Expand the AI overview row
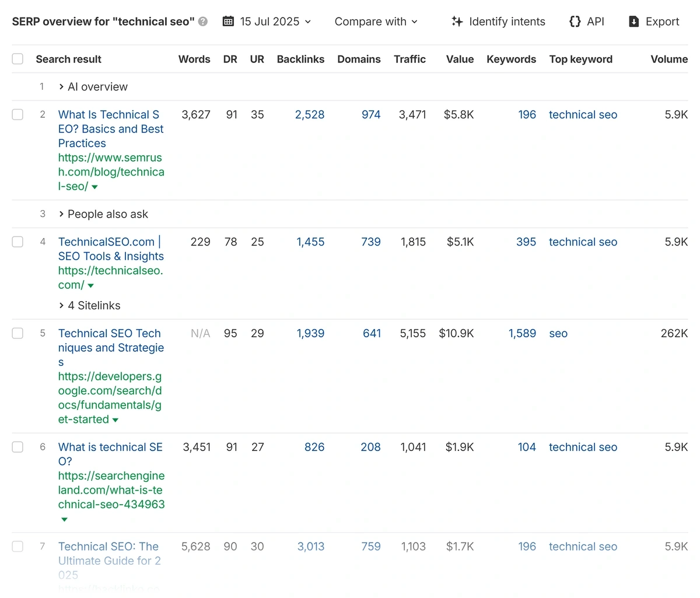700x598 pixels. coord(93,87)
